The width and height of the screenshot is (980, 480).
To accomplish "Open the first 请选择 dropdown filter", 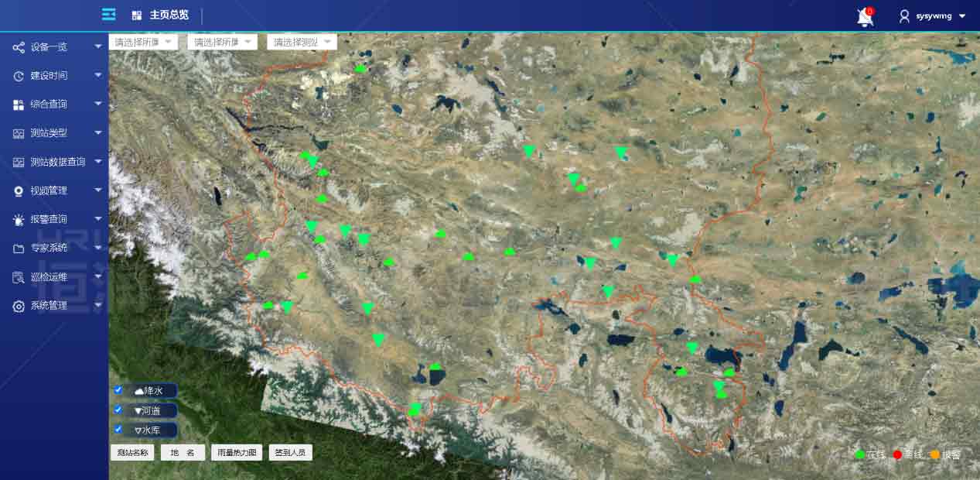I will tap(144, 43).
